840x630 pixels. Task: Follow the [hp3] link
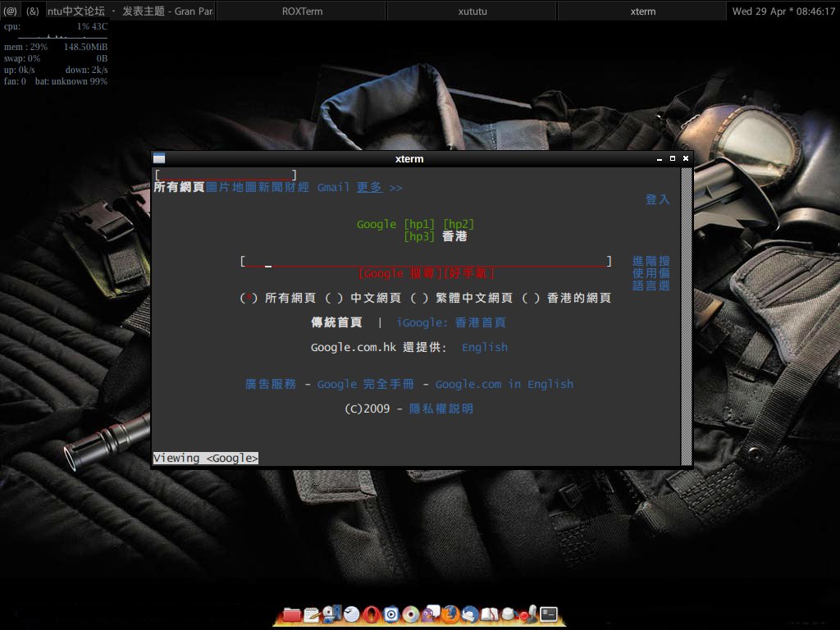coord(419,236)
